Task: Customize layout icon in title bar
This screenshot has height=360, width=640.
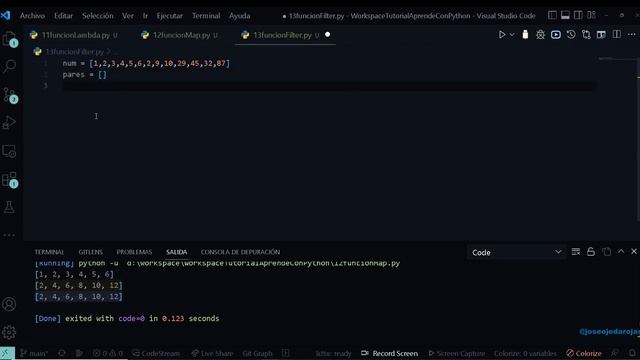Action: (x=591, y=16)
